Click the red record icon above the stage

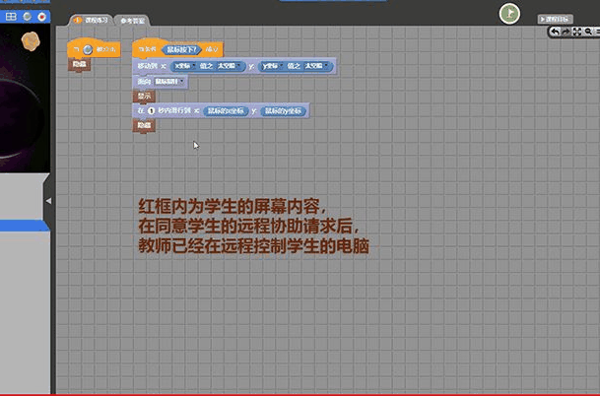click(42, 16)
